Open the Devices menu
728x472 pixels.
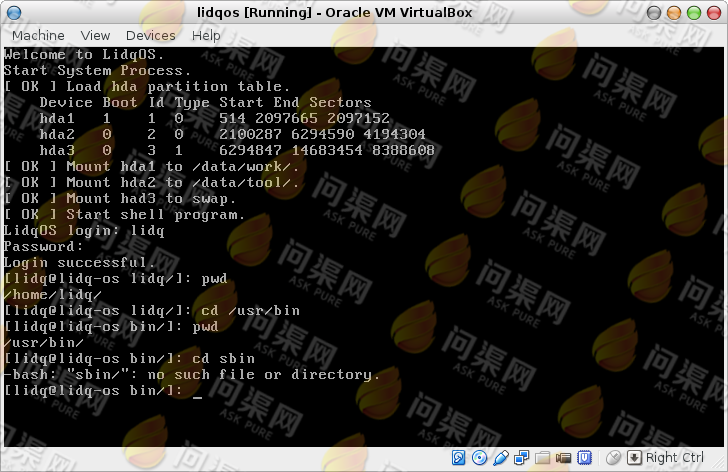pos(150,35)
